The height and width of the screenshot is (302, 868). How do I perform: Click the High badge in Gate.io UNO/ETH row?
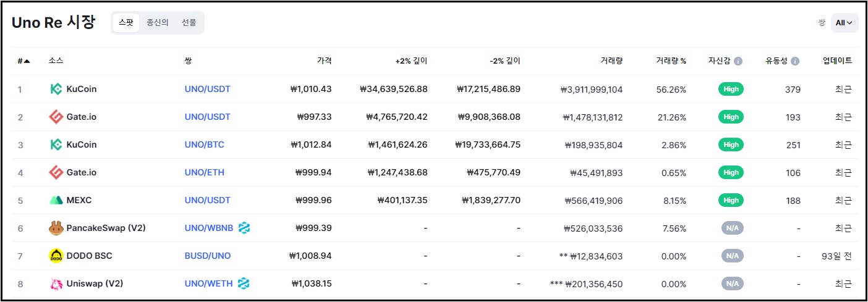pyautogui.click(x=731, y=172)
